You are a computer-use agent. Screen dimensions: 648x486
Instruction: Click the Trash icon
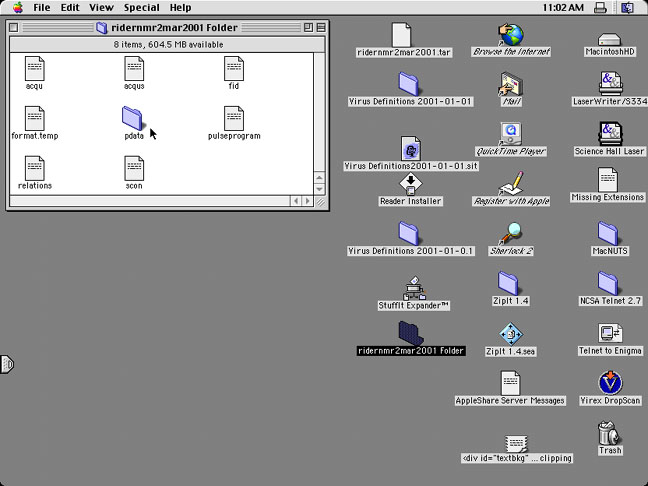pyautogui.click(x=609, y=434)
